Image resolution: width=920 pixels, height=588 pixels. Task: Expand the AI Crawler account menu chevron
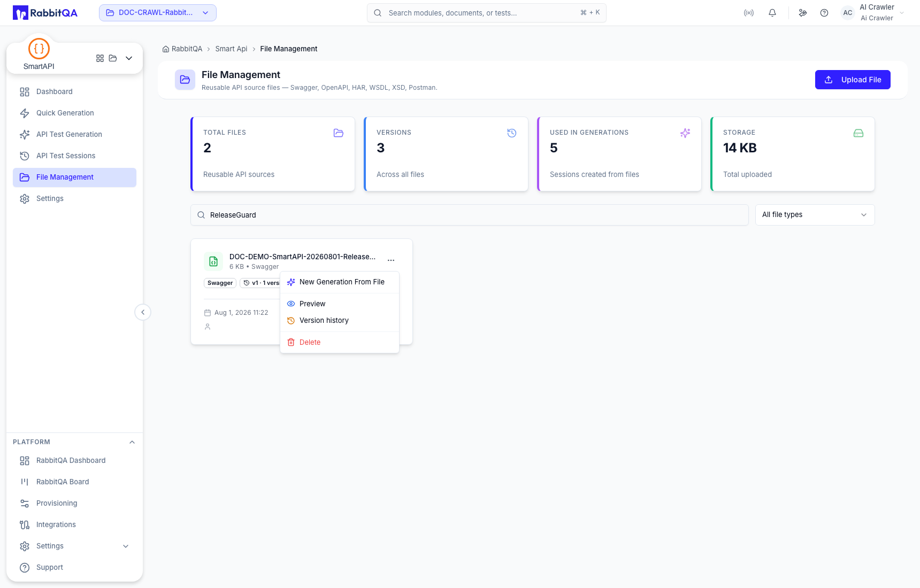[x=902, y=13]
